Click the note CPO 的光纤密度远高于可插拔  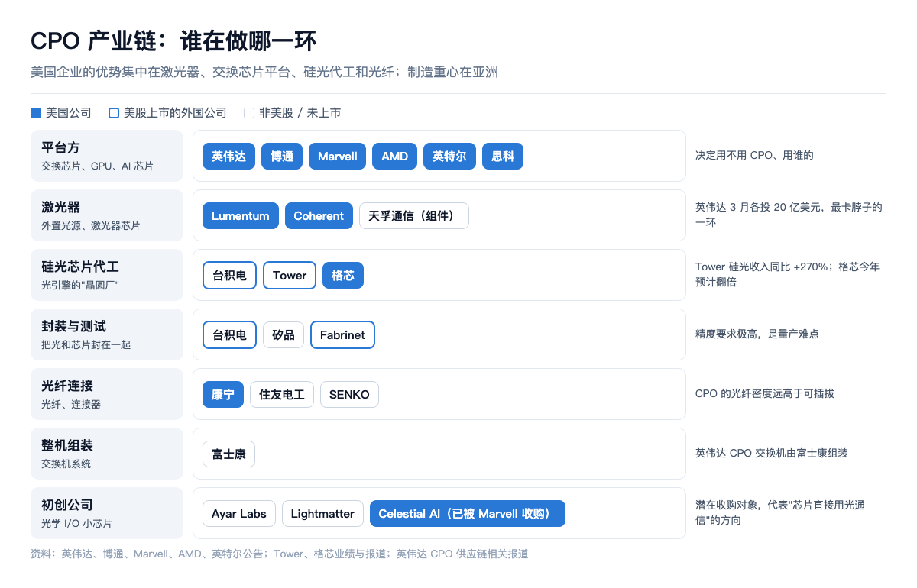coord(765,394)
